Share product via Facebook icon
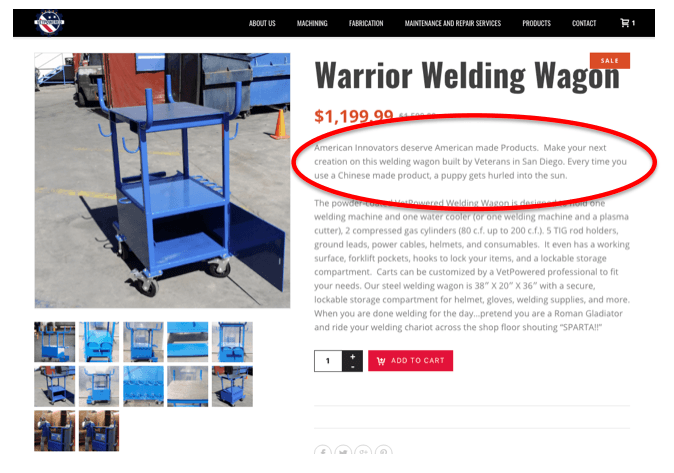 point(323,451)
